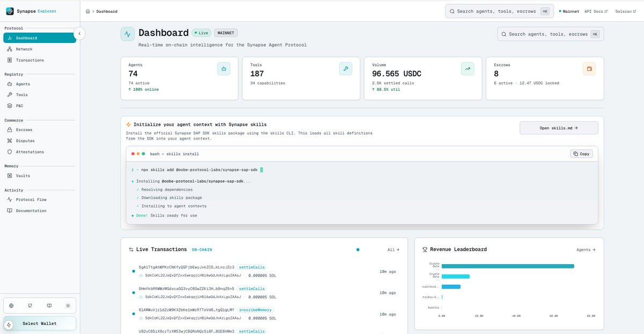Open transaction 61AMWuVjr1d2zW9KX2bKe1 hash

coord(186,310)
